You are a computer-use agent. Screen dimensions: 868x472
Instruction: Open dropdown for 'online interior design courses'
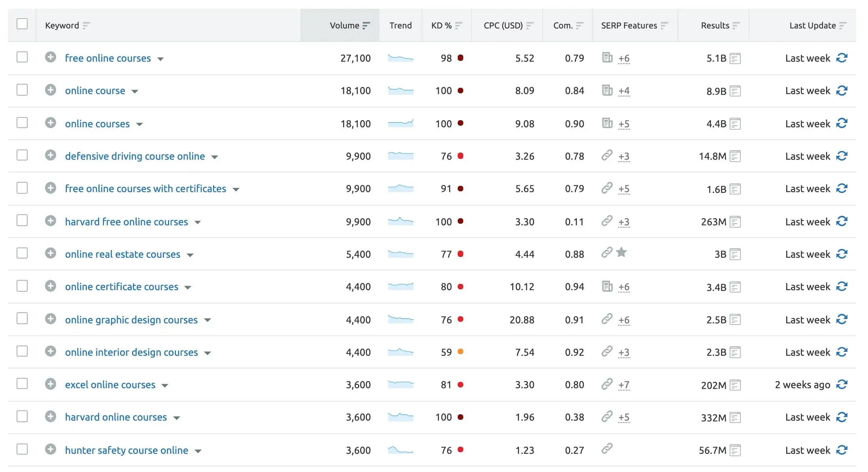(208, 353)
